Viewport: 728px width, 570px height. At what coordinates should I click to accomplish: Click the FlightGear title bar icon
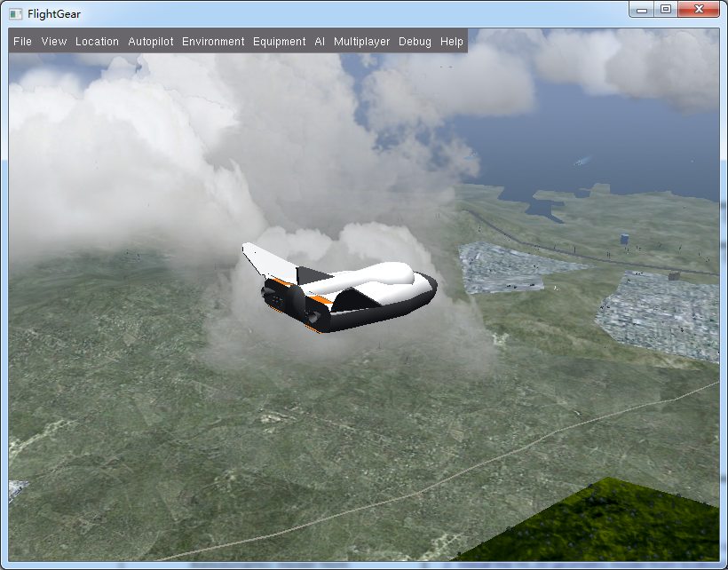(15, 13)
